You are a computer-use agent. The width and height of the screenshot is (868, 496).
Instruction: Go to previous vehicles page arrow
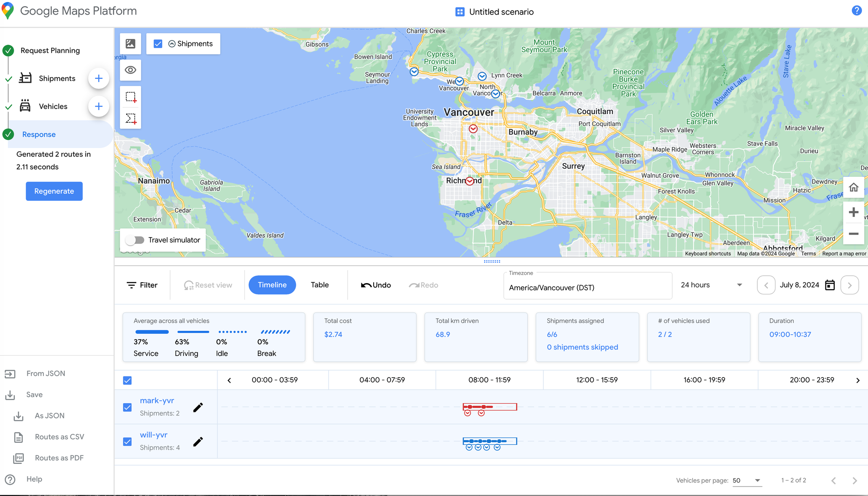click(x=833, y=480)
